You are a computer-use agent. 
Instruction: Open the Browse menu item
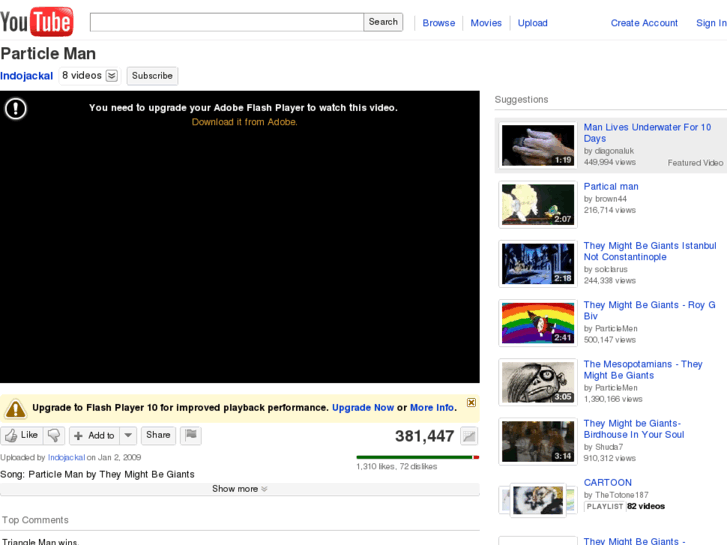(438, 23)
